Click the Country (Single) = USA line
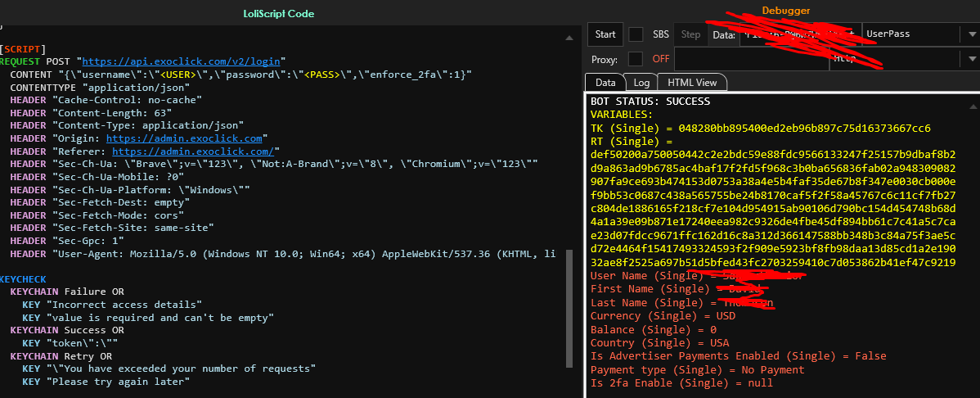The width and height of the screenshot is (980, 398). coord(659,343)
